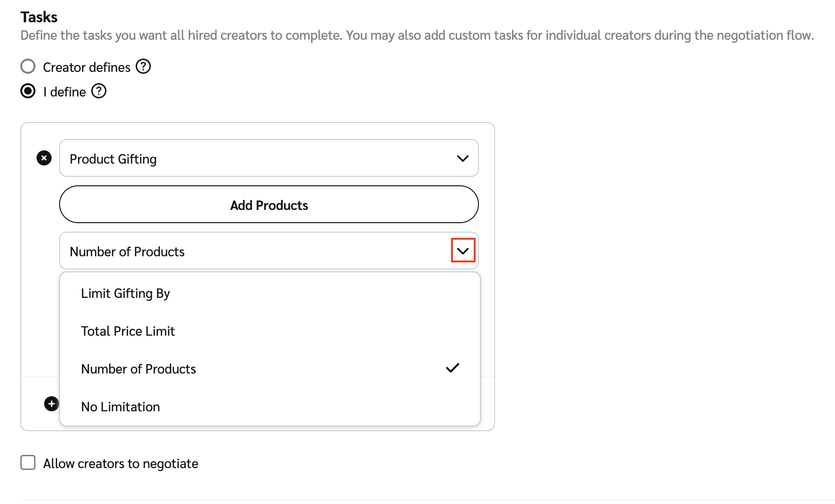
Task: Click the Allow creators to negotiate label
Action: 121,464
